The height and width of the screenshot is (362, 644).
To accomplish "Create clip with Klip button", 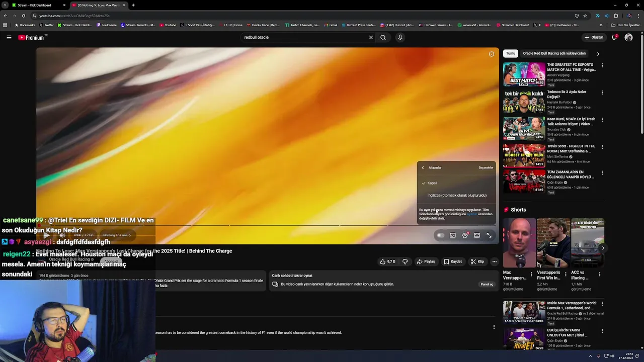I will pos(477,261).
